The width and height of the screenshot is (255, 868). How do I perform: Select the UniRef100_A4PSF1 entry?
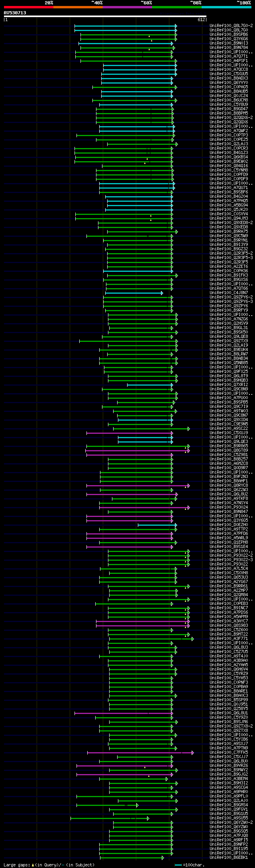pos(229,60)
